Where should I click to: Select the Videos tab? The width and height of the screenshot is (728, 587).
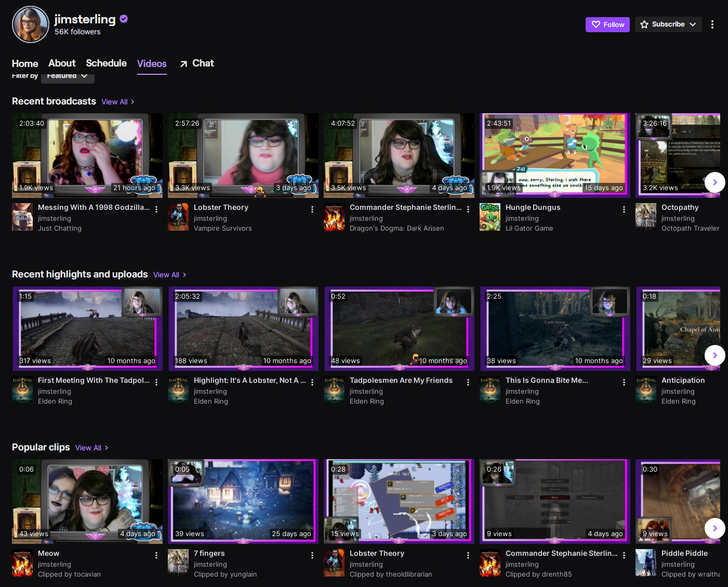tap(152, 63)
